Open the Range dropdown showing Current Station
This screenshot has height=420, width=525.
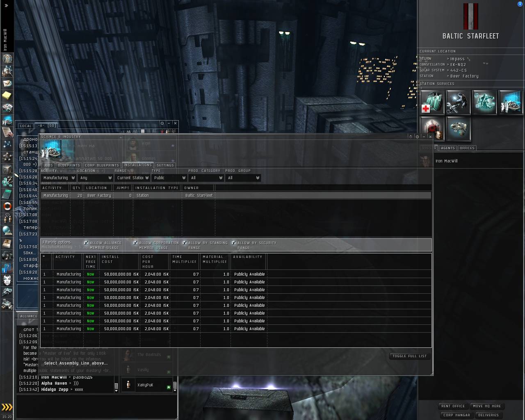pyautogui.click(x=132, y=178)
